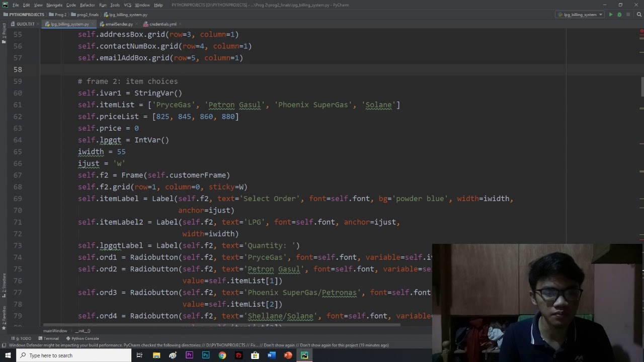Open the TODO tool window

point(21,338)
